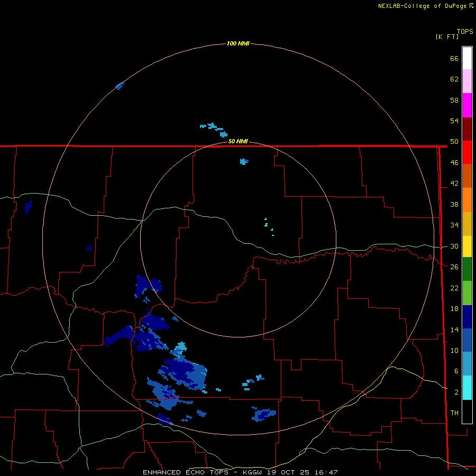Image resolution: width=476 pixels, height=476 pixels.
Task: Click the light-blue echo just below the 50 NMI label
Action: (x=244, y=161)
